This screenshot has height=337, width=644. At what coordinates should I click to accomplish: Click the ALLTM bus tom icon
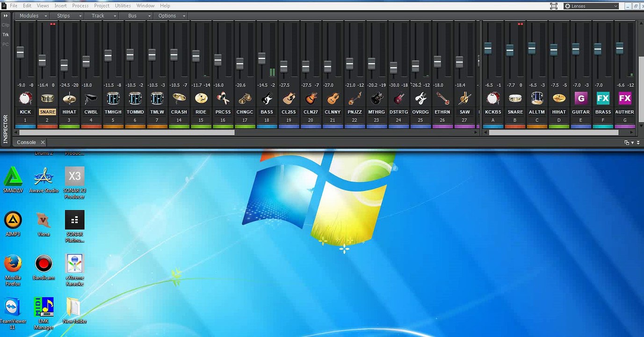point(537,98)
